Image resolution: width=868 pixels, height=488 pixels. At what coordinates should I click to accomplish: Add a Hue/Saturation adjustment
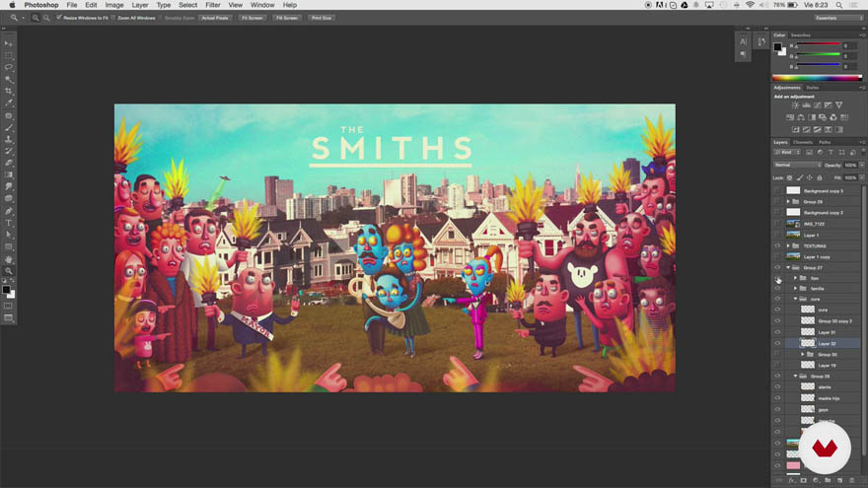[790, 117]
